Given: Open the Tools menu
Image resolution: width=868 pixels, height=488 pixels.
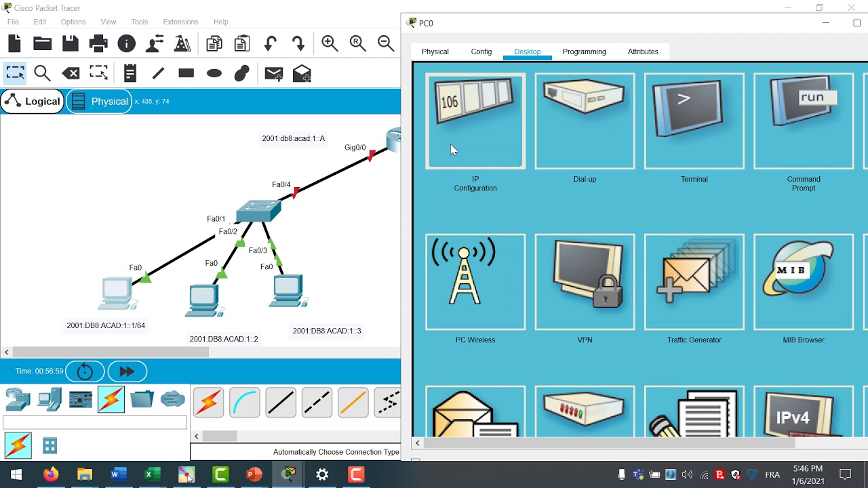Looking at the screenshot, I should tap(140, 22).
